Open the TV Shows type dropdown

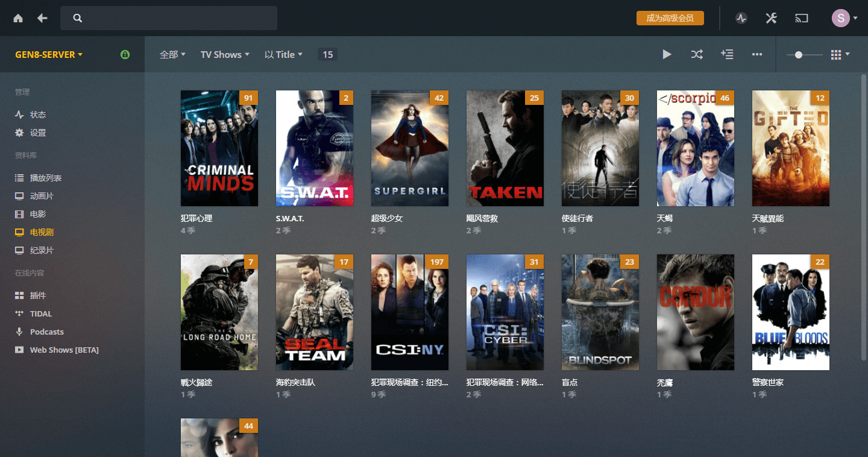click(225, 54)
